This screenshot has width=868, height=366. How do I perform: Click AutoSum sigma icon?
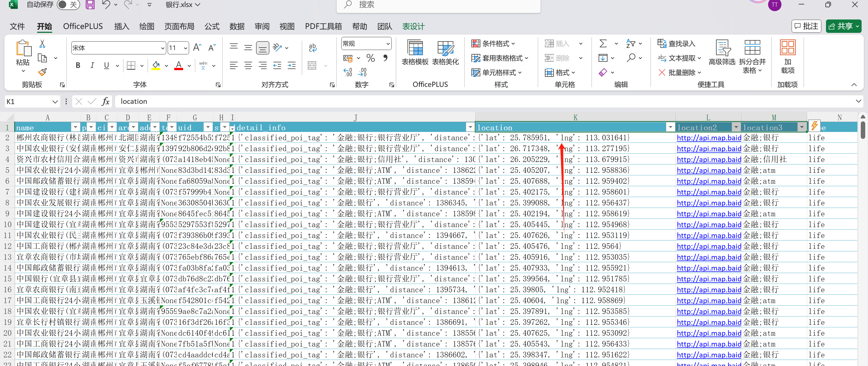603,43
